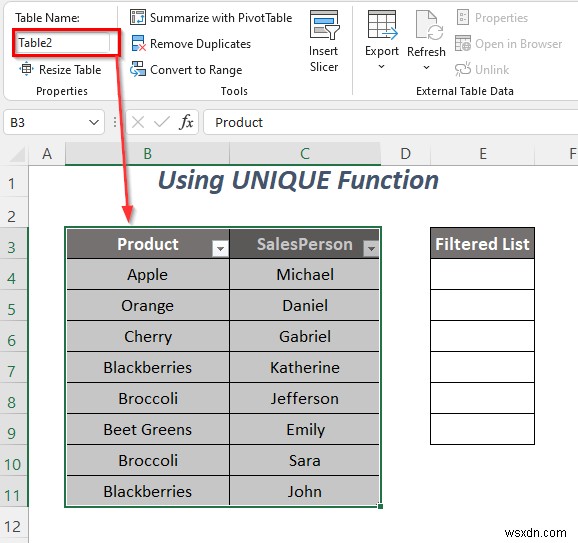Click the Export table icon
This screenshot has height=543, width=578.
tap(382, 24)
